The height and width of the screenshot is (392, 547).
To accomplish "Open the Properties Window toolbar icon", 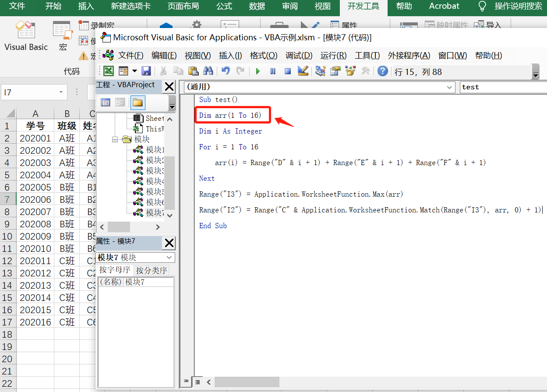I will [335, 71].
